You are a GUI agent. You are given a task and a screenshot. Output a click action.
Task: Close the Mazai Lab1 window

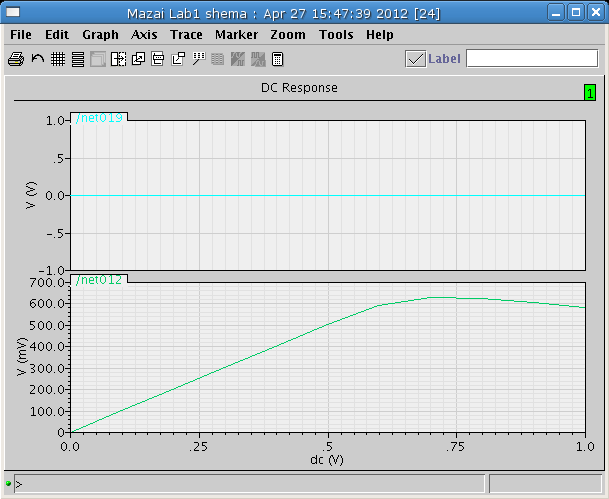click(x=595, y=12)
